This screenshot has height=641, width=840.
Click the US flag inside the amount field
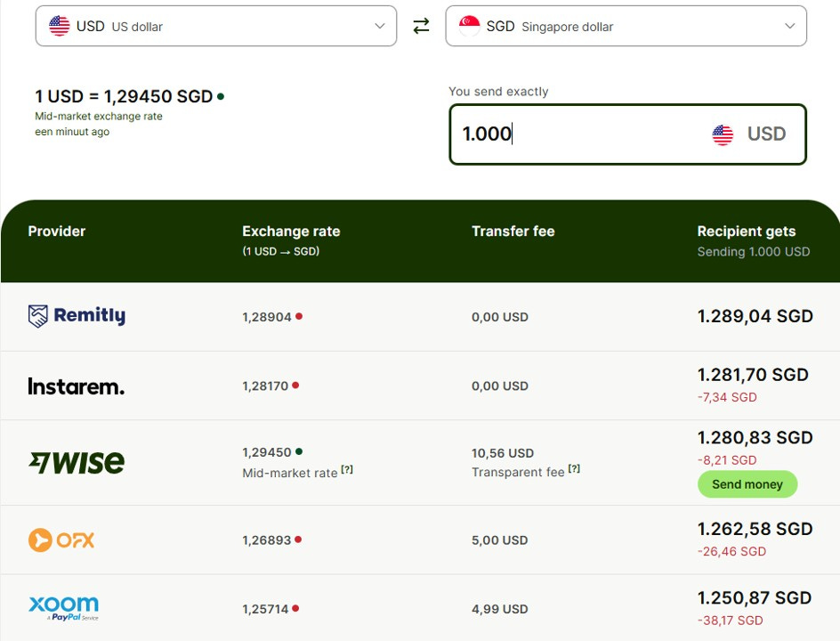[x=723, y=134]
